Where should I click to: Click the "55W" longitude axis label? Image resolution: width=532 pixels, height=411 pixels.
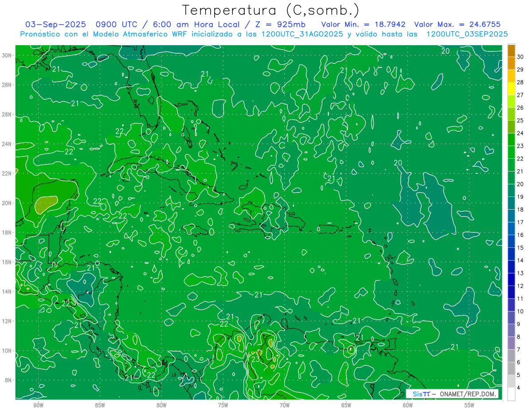pos(469,405)
